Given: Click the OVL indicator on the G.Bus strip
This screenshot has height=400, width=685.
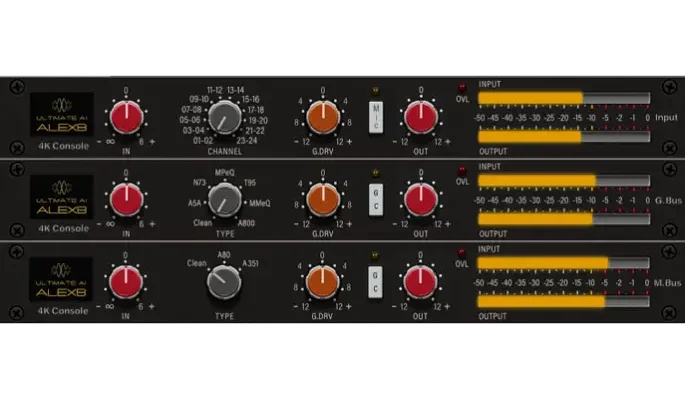Looking at the screenshot, I should pyautogui.click(x=462, y=169).
